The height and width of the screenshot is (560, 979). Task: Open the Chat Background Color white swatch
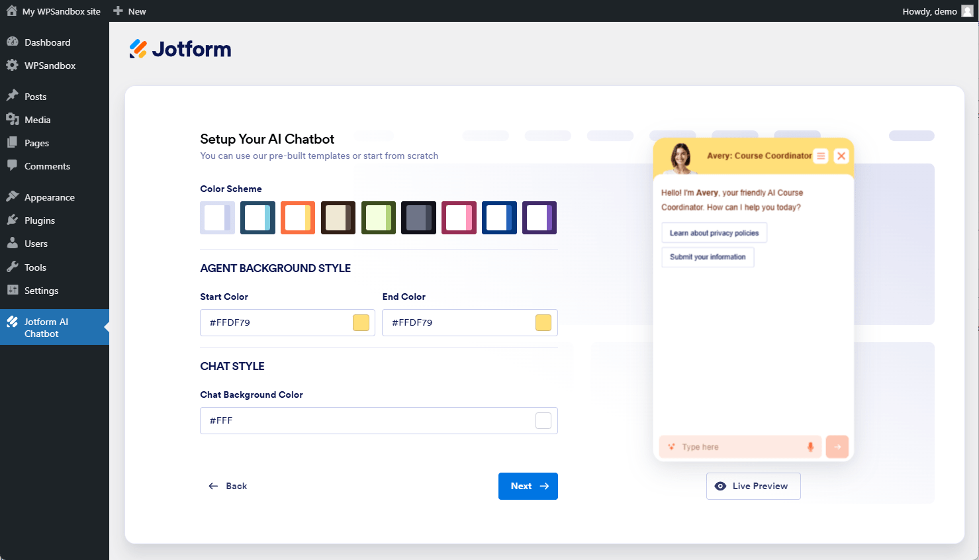[543, 420]
